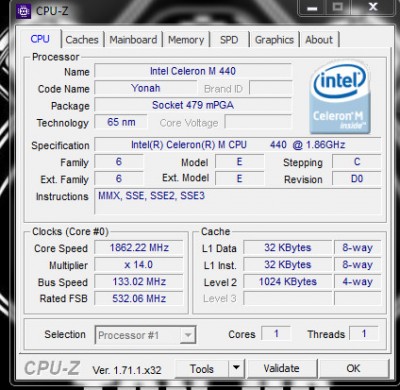Click the Validate button

[281, 368]
